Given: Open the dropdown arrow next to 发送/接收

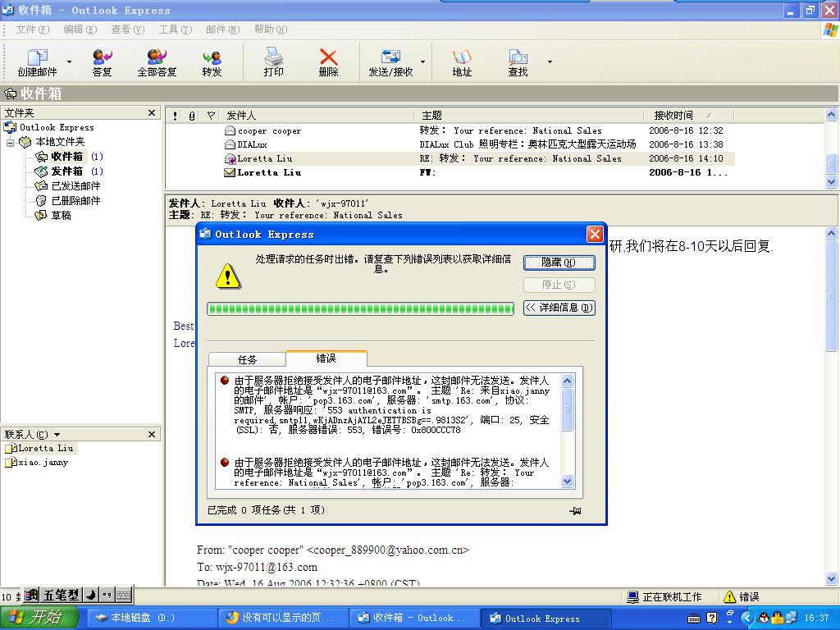Looking at the screenshot, I should 422,62.
